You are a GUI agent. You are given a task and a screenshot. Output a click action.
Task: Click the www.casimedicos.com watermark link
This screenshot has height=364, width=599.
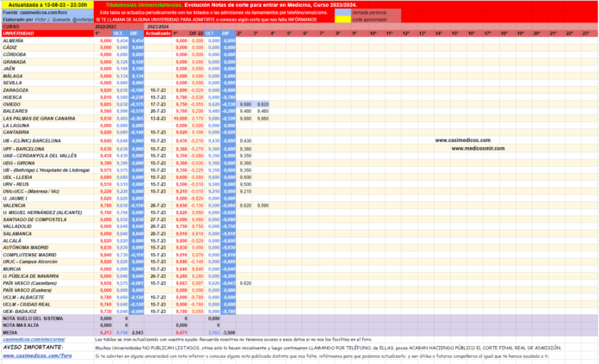pyautogui.click(x=463, y=140)
